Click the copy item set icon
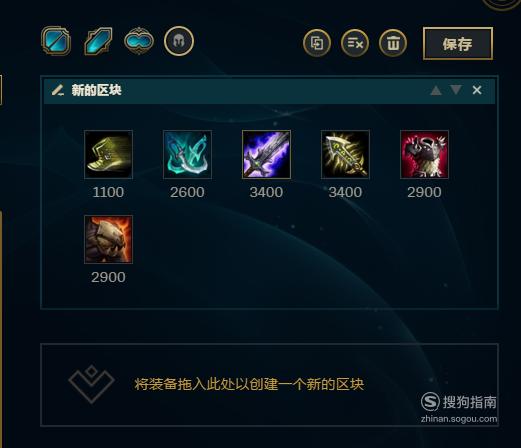 click(x=317, y=43)
